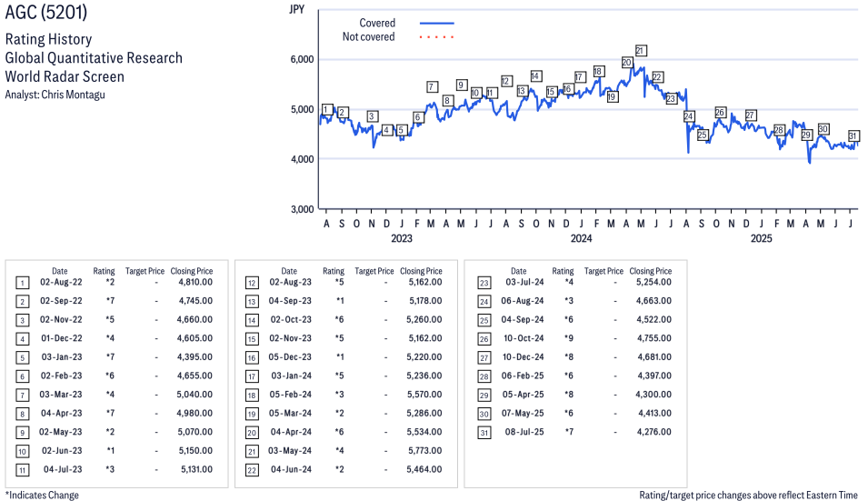The height and width of the screenshot is (501, 868).
Task: Click row number box 11 in the first table
Action: coord(22,471)
